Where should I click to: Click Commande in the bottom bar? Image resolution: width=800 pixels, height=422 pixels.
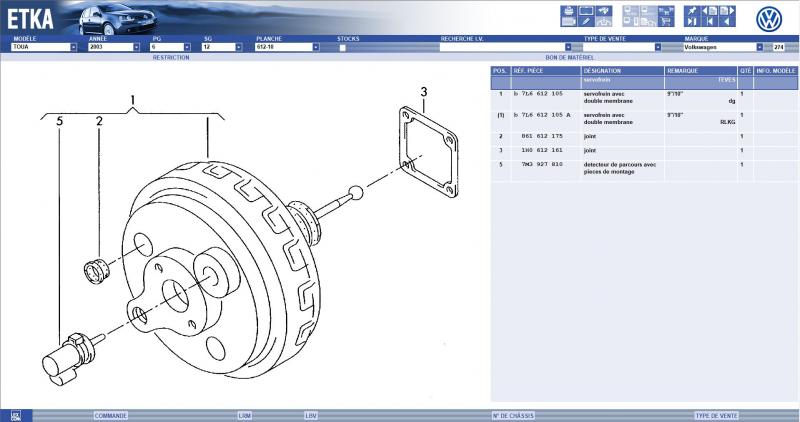pos(110,415)
